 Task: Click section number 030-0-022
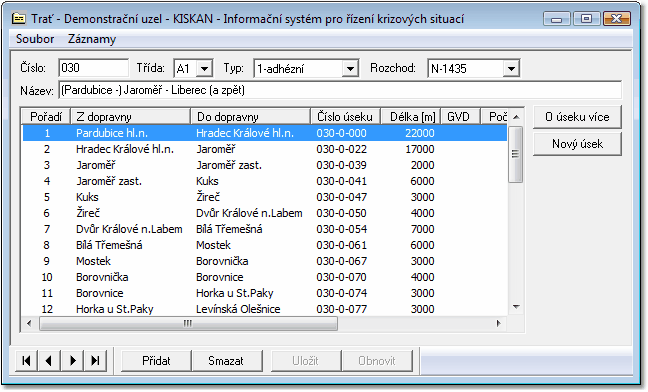[x=341, y=149]
